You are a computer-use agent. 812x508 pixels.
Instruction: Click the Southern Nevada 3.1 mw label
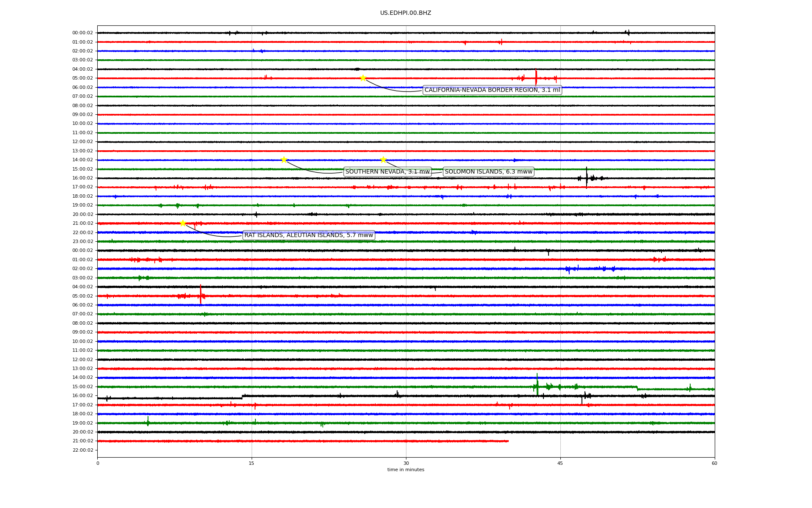[387, 171]
